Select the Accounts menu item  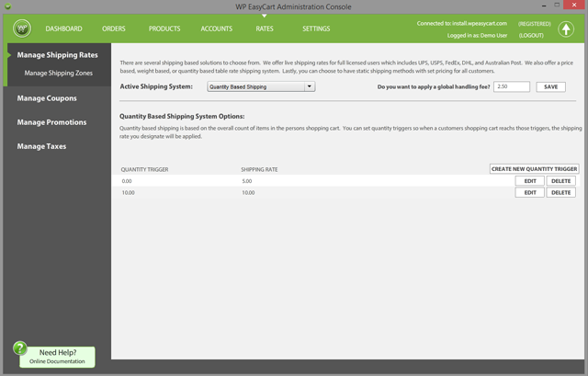tap(217, 29)
